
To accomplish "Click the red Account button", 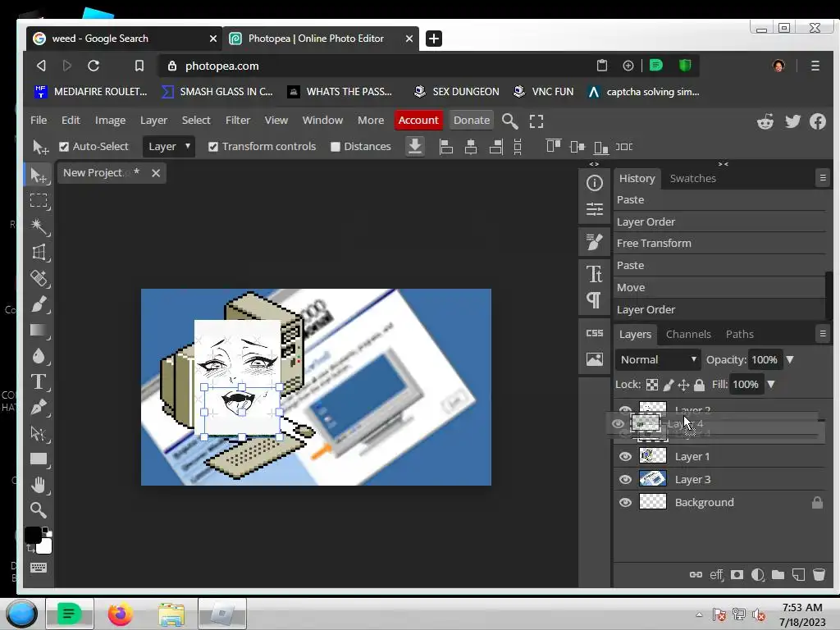I will (418, 121).
